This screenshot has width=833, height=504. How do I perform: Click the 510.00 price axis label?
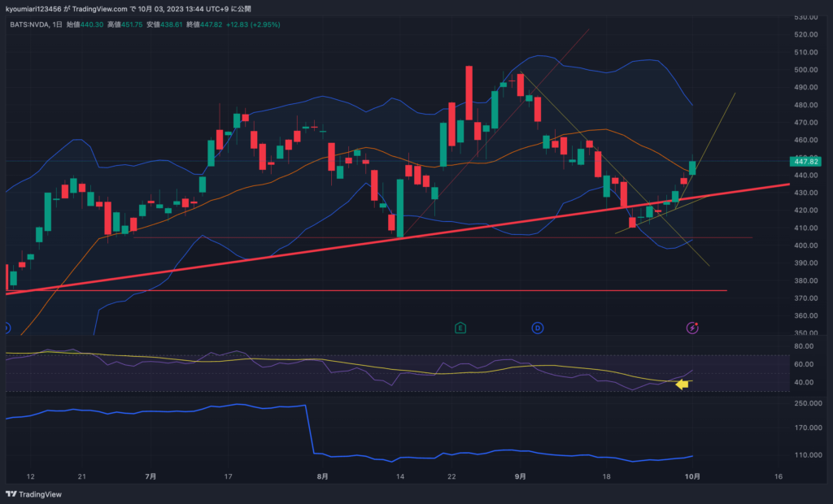click(x=806, y=52)
